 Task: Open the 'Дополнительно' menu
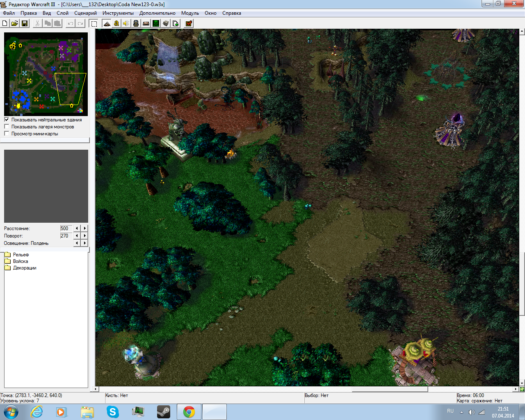tap(157, 13)
